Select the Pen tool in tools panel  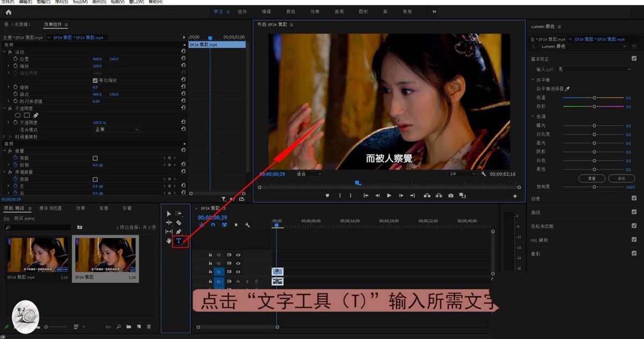click(x=179, y=232)
